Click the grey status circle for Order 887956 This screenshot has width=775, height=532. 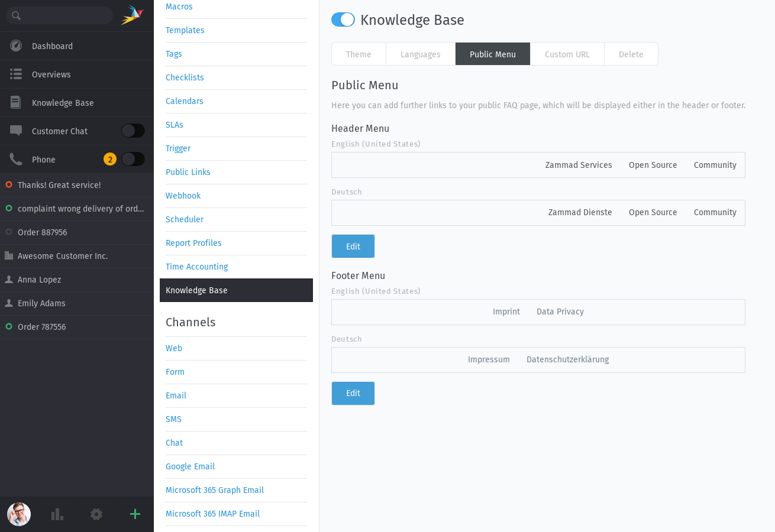[x=9, y=232]
